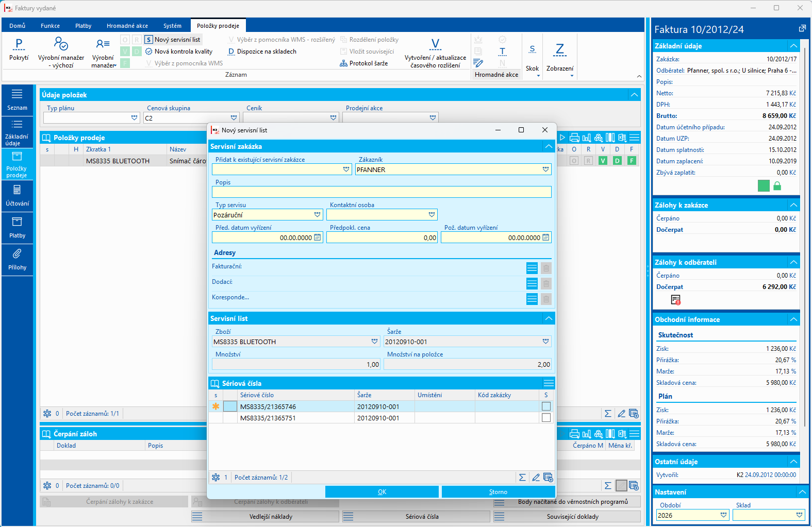Click the Popis input field
Image resolution: width=812 pixels, height=527 pixels.
[382, 192]
